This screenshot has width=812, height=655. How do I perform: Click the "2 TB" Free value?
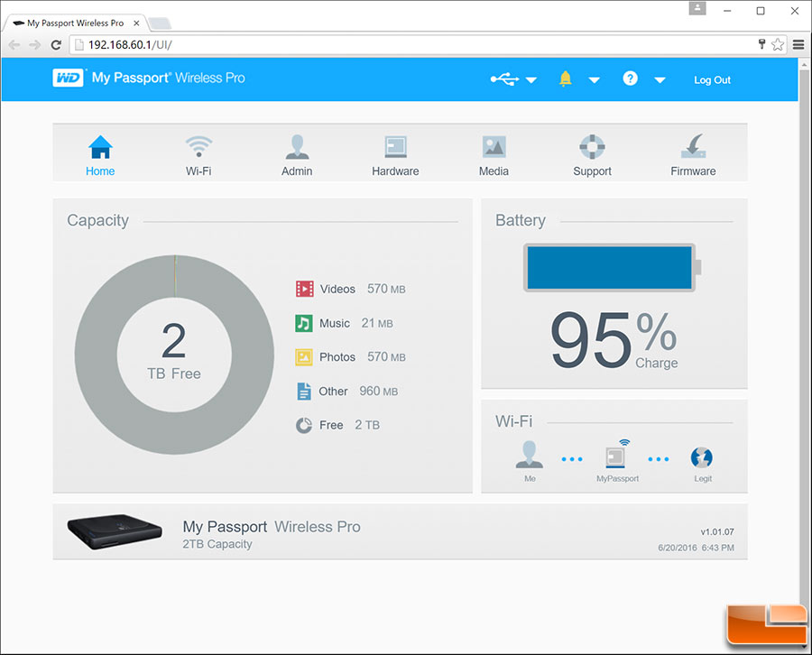(x=367, y=425)
